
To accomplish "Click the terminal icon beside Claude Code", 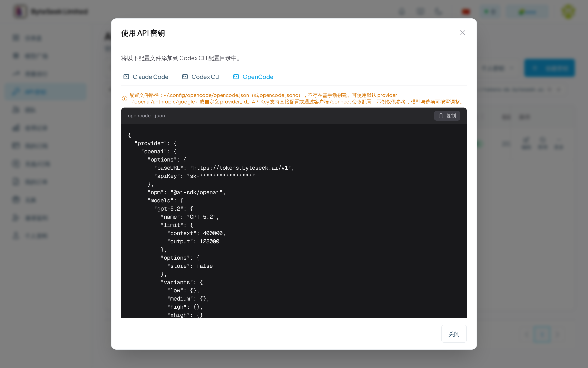I will tap(126, 77).
